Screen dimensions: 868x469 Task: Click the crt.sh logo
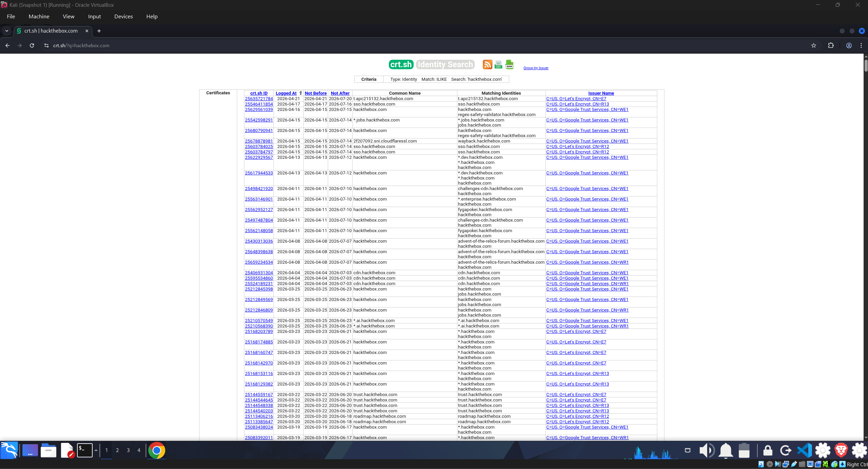(401, 64)
